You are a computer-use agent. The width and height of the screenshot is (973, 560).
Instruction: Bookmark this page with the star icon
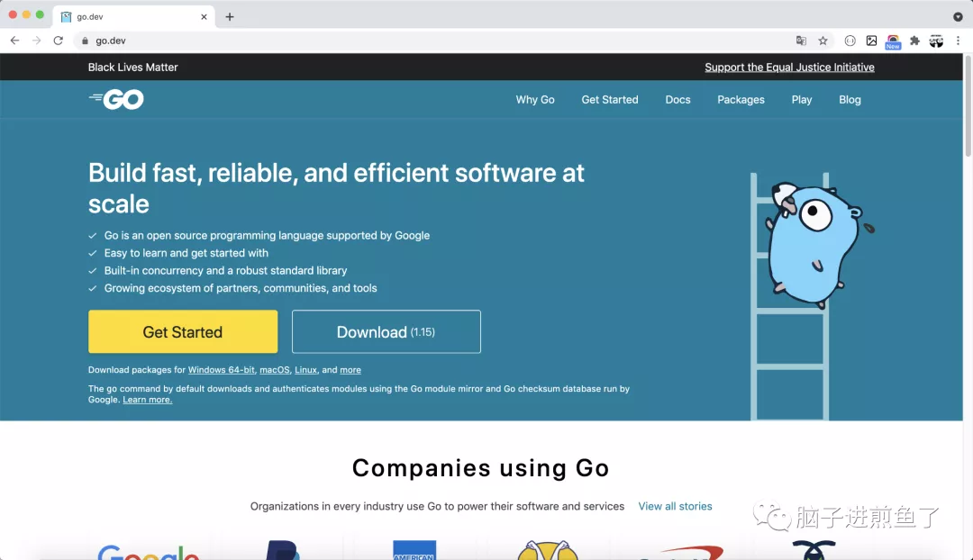pyautogui.click(x=823, y=41)
